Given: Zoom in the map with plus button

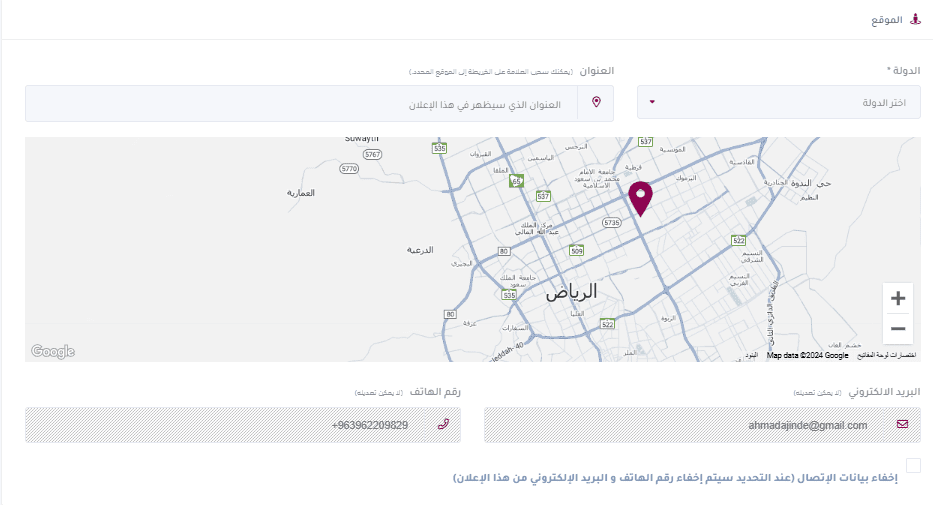Looking at the screenshot, I should coord(898,298).
